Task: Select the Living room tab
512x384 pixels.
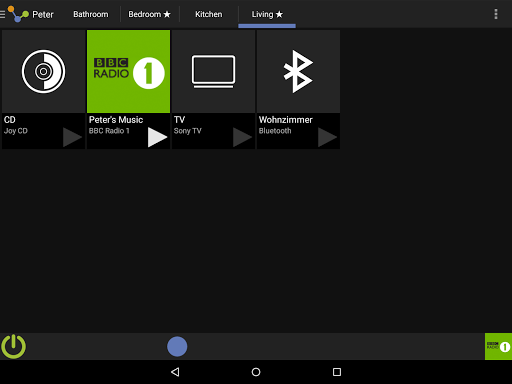Action: click(x=267, y=14)
